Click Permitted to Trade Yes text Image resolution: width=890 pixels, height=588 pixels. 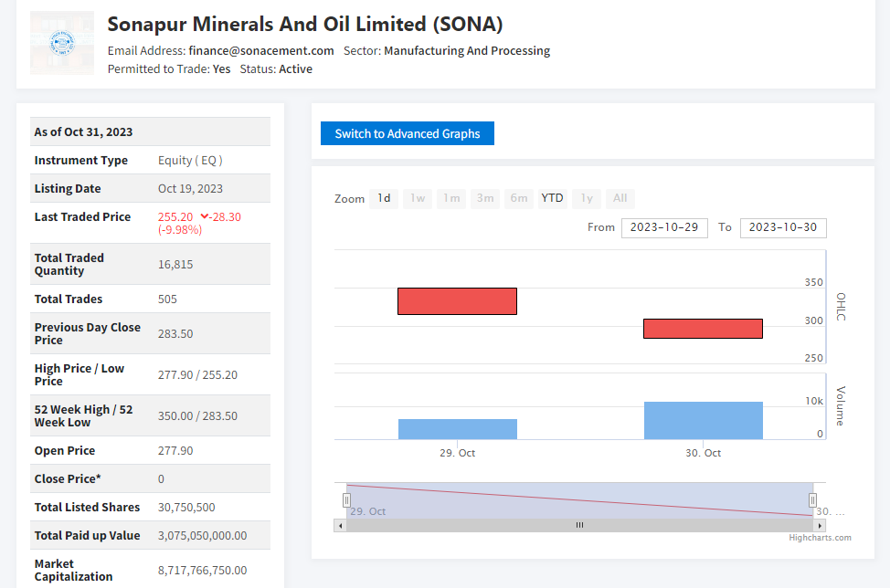169,68
